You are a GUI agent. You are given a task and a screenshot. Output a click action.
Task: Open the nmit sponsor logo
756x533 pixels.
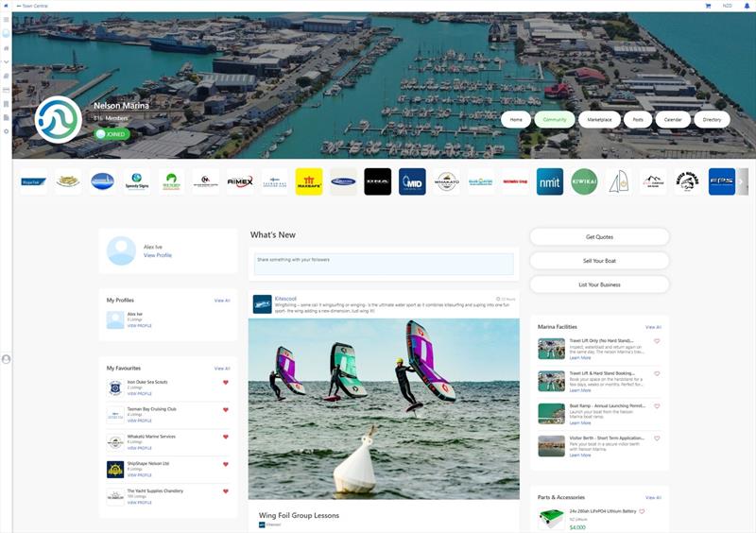click(x=550, y=181)
